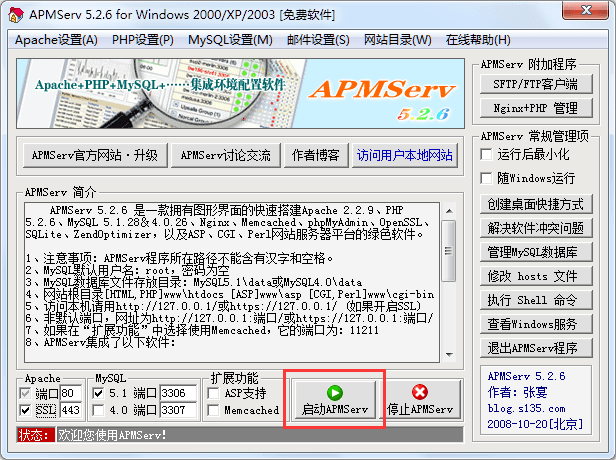
Task: Open 管理MySQL数据库
Action: click(536, 252)
